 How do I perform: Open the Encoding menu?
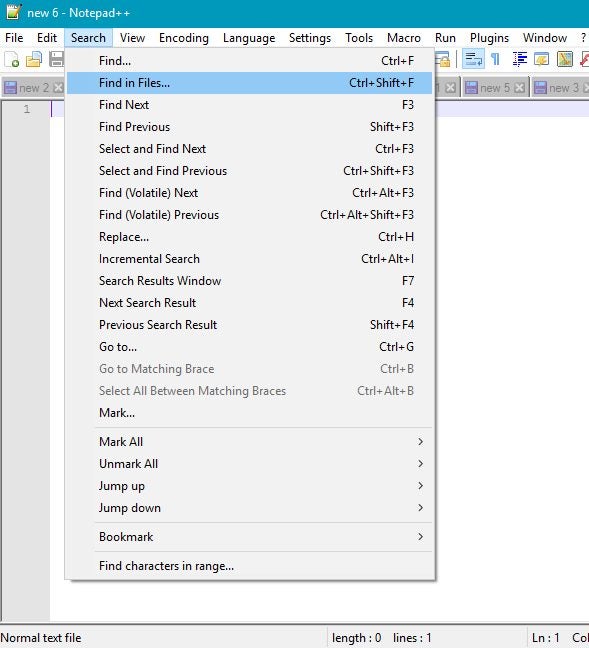pos(184,38)
